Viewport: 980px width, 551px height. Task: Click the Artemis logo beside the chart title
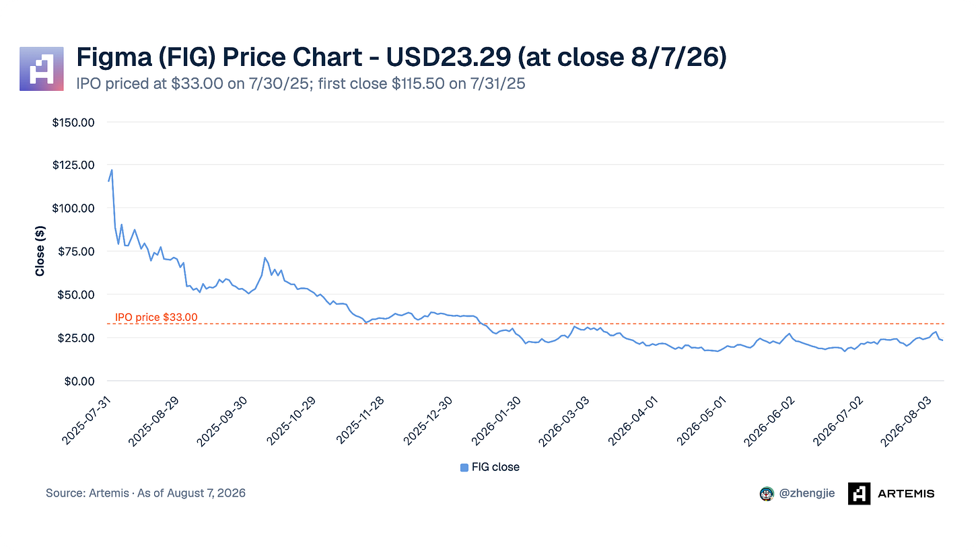coord(41,69)
